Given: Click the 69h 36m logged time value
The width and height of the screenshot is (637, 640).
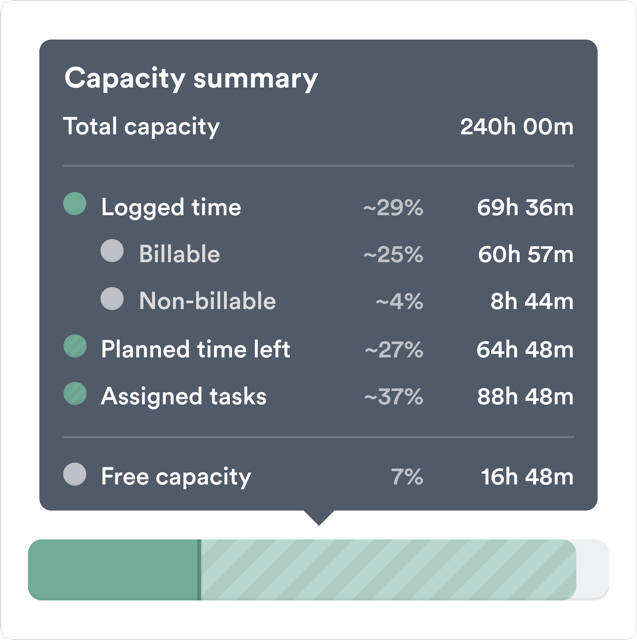Looking at the screenshot, I should (x=525, y=208).
